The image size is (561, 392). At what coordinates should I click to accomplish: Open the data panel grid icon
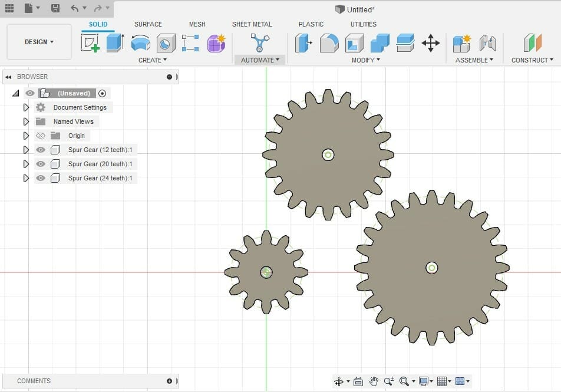[x=9, y=8]
